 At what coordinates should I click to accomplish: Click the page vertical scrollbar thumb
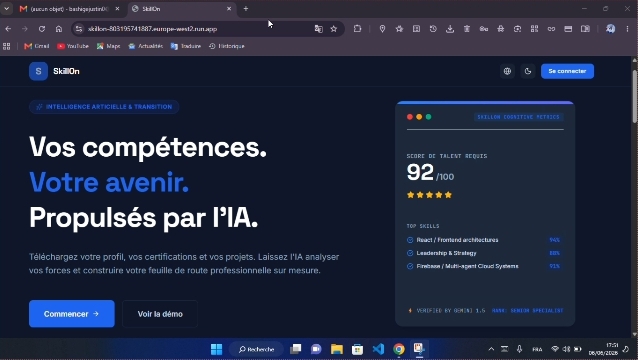(x=634, y=96)
